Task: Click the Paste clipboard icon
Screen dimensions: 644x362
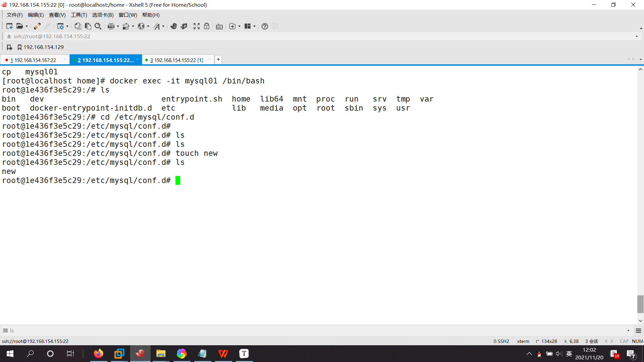Action: [x=88, y=26]
